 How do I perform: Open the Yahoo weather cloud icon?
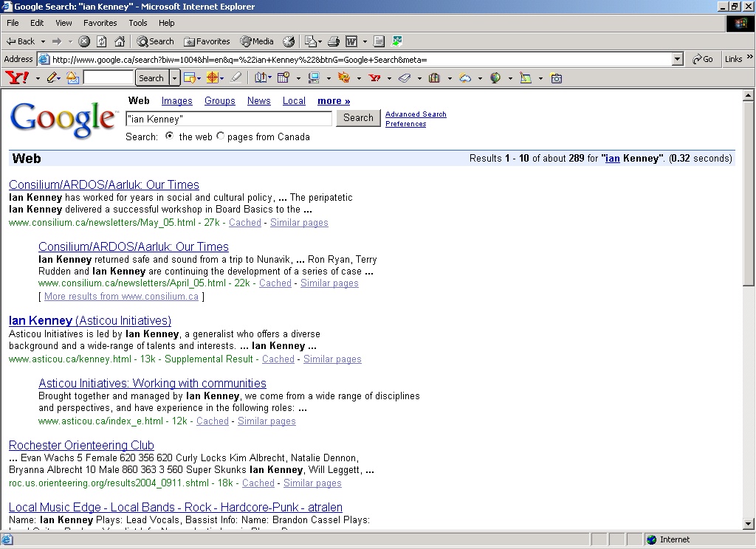point(465,77)
